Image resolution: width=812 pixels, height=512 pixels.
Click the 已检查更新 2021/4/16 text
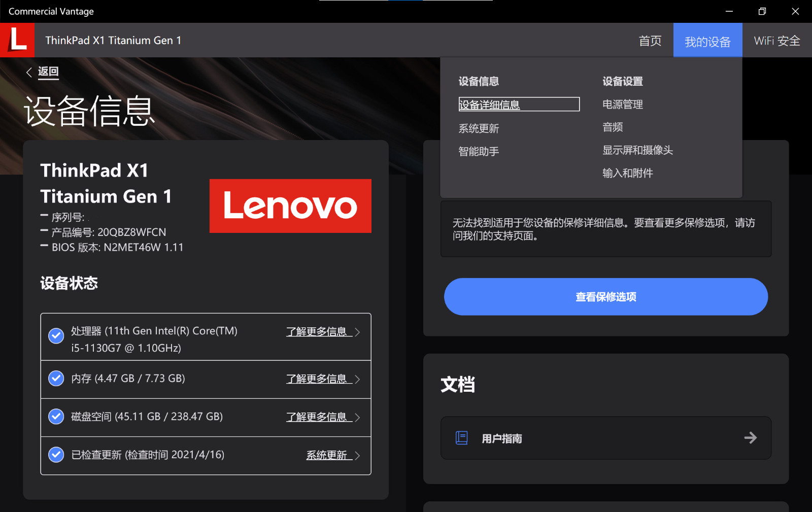pyautogui.click(x=148, y=455)
